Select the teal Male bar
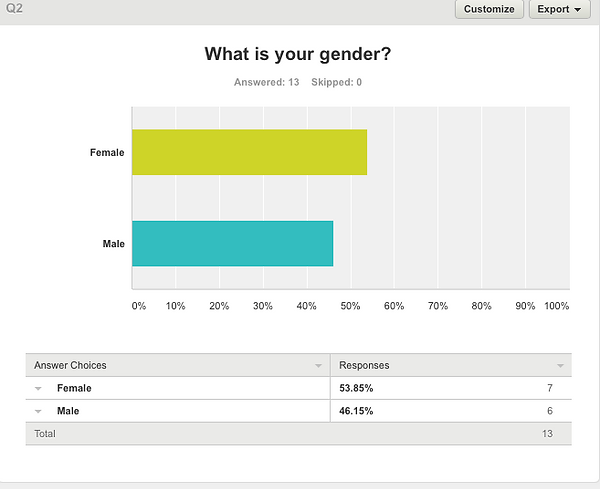This screenshot has height=489, width=600. 233,243
